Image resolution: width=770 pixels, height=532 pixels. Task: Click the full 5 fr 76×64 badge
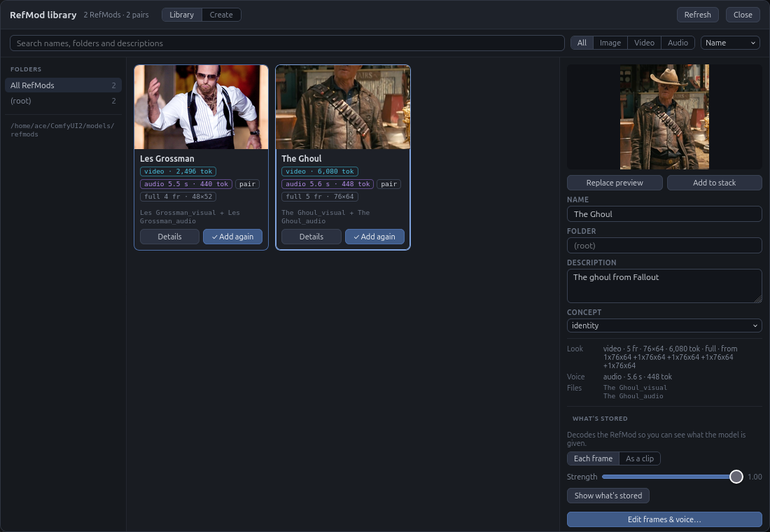click(x=320, y=197)
